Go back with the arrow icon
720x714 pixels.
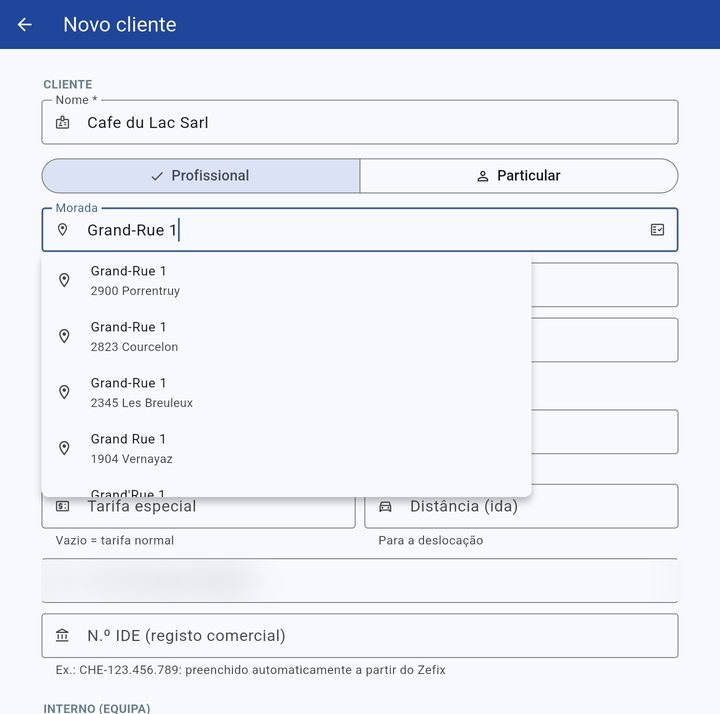pos(25,24)
